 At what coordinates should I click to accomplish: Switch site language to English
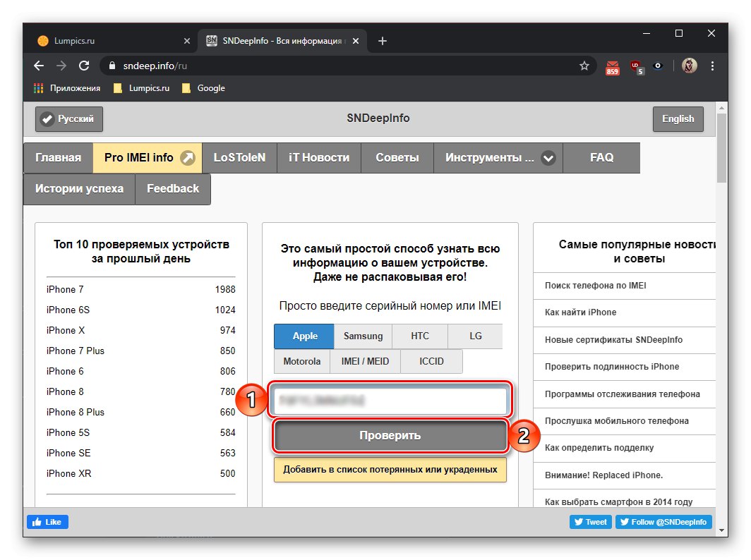(x=678, y=118)
